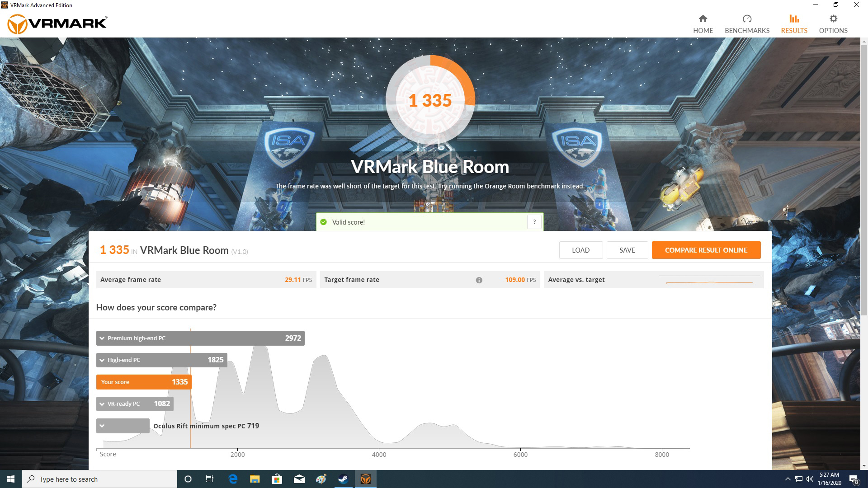
Task: Click the Home icon in the top bar
Action: tap(703, 23)
